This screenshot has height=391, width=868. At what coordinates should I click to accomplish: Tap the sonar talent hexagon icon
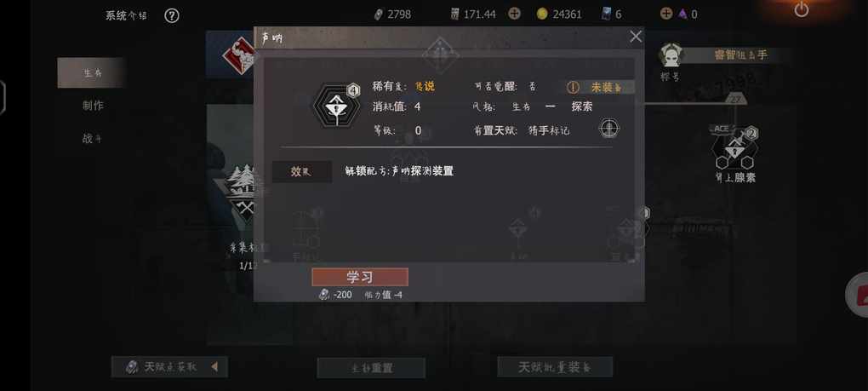point(335,106)
